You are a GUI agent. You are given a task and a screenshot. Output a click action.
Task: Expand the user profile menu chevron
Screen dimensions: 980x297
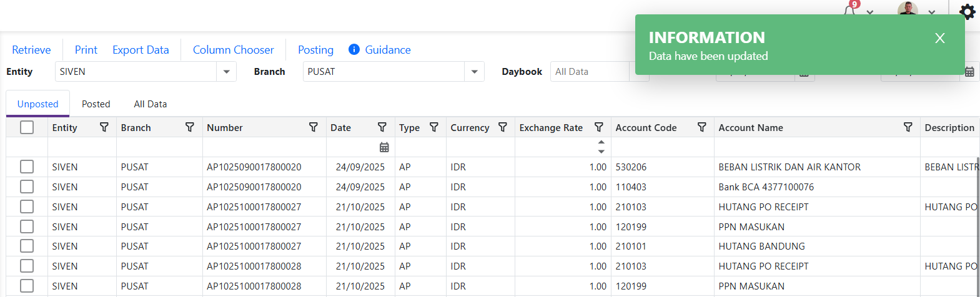[x=931, y=12]
